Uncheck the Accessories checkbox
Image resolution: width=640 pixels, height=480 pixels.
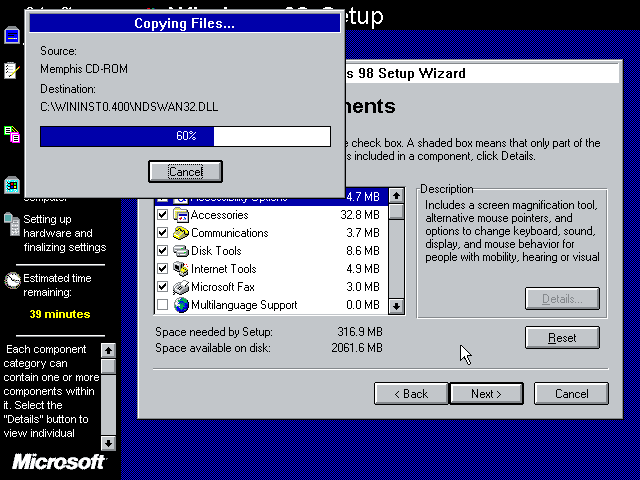[162, 215]
